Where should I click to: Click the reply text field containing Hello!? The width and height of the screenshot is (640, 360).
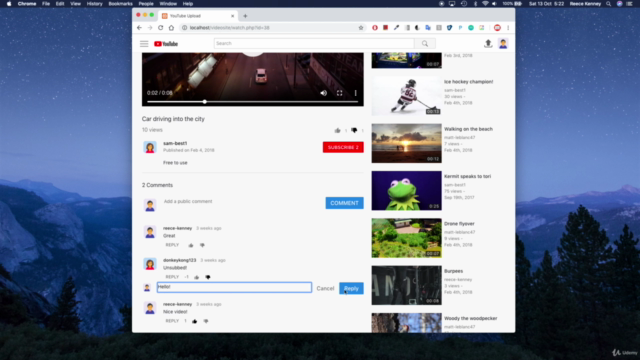234,287
